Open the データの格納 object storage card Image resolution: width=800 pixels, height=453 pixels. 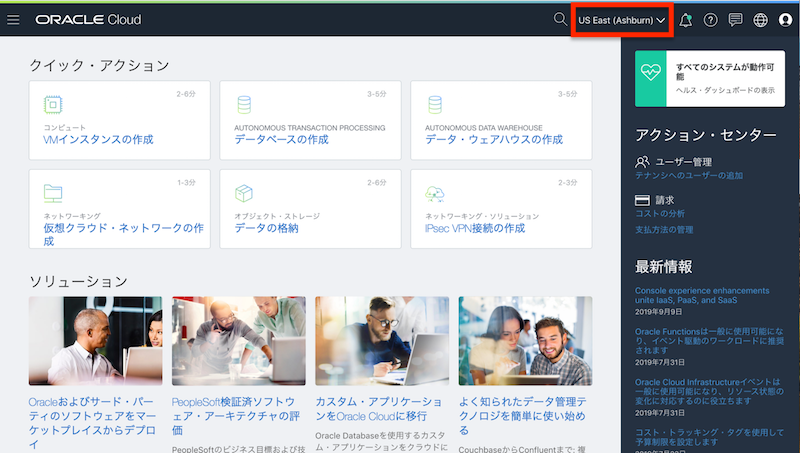click(x=266, y=228)
